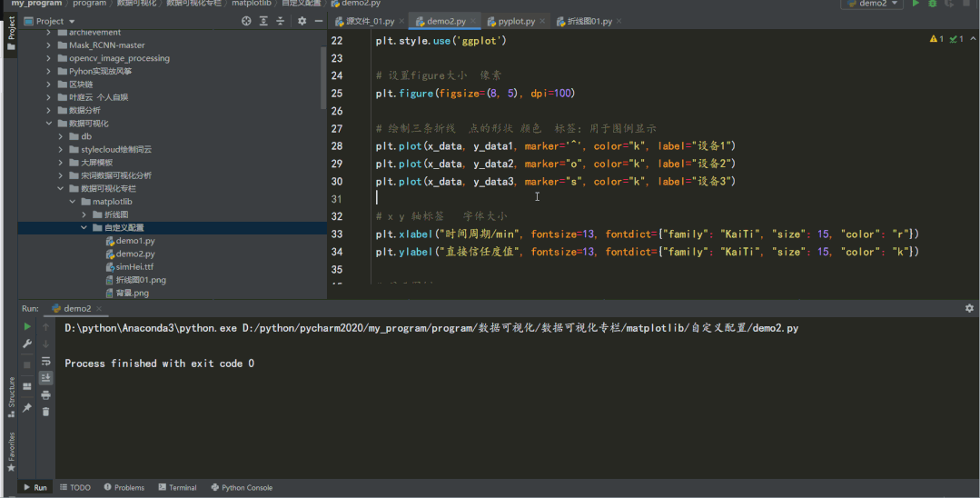Open the Problems tool window
This screenshot has width=980, height=498.
[x=124, y=487]
